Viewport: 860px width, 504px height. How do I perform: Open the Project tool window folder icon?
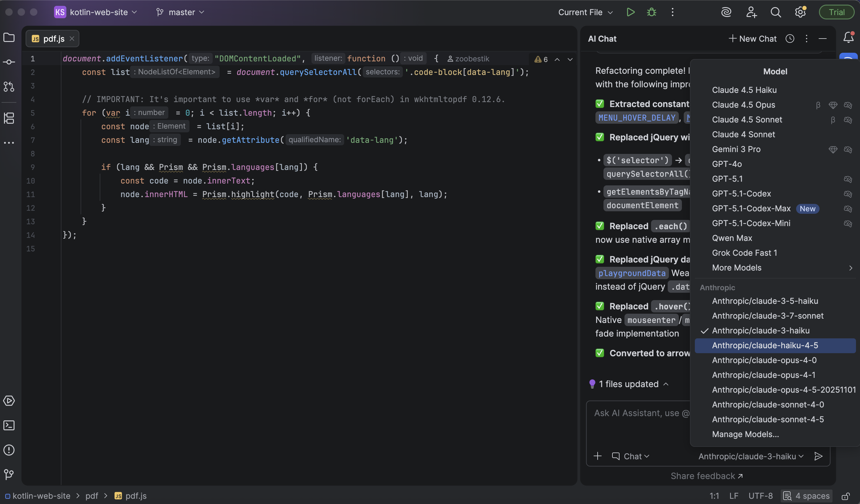9,38
